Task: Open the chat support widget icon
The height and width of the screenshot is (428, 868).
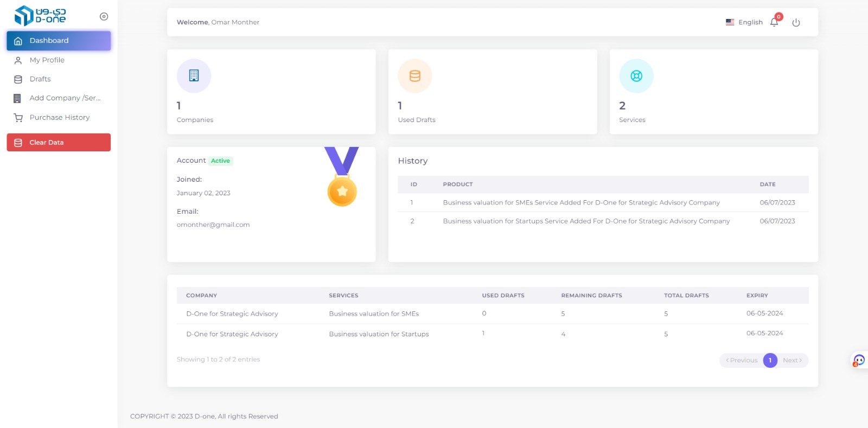Action: (x=859, y=360)
